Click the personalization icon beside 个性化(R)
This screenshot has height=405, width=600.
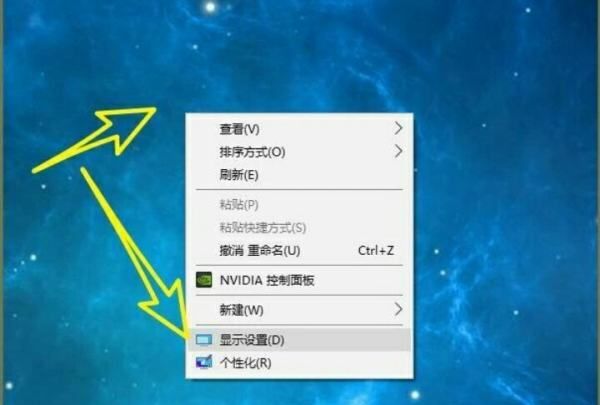204,362
